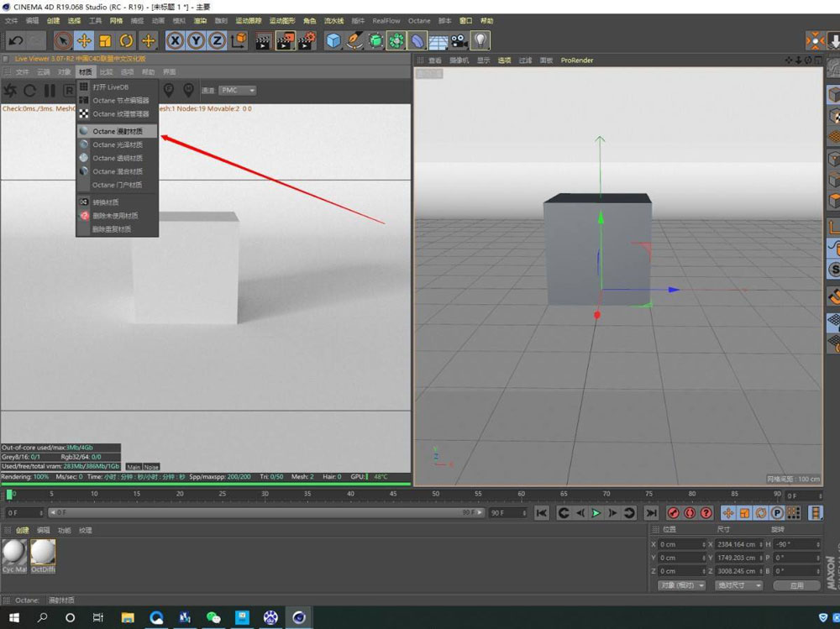Toggle the Live Viewer render region R button
The width and height of the screenshot is (840, 629).
pos(69,91)
